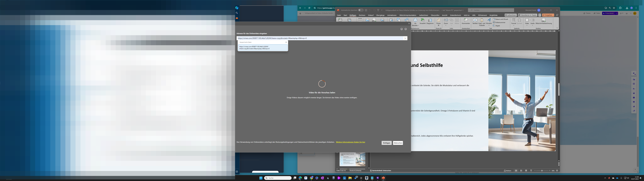644x181 pixels.
Task: Click Abbrechen button in online video dialog
Action: (398, 143)
